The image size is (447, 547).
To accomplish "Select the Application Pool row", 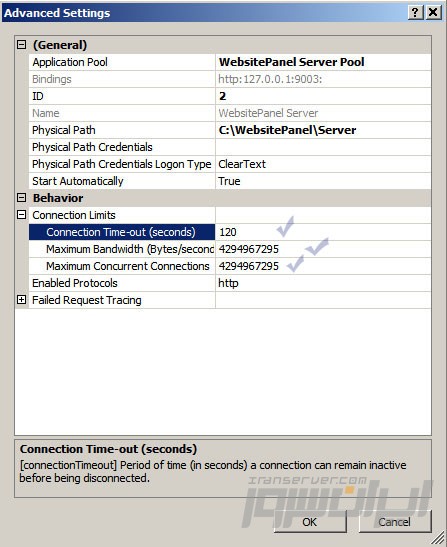I will 230,62.
